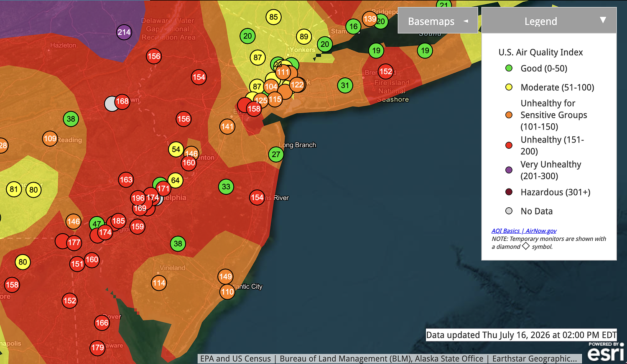Collapse the Legend panel with its triangle
627x364 pixels.
(x=603, y=20)
